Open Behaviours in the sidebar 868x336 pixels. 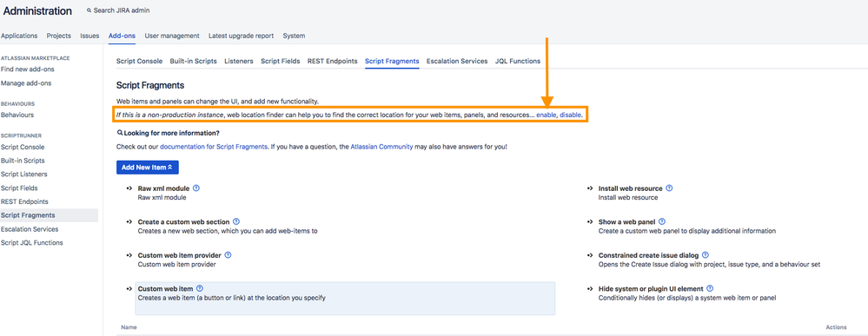[17, 115]
